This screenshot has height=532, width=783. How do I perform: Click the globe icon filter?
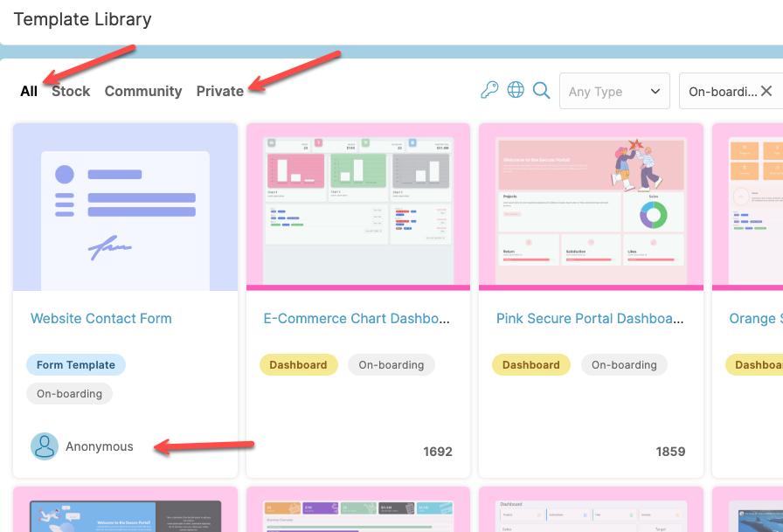(x=516, y=90)
